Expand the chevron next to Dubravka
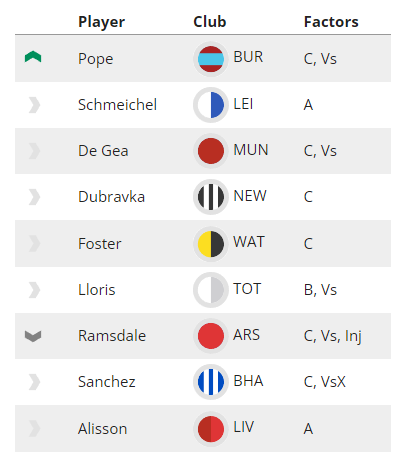The width and height of the screenshot is (402, 459). [x=34, y=197]
